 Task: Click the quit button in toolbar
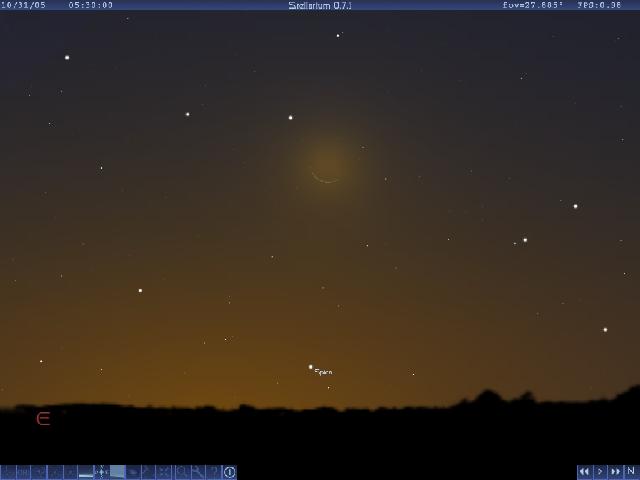pyautogui.click(x=229, y=472)
